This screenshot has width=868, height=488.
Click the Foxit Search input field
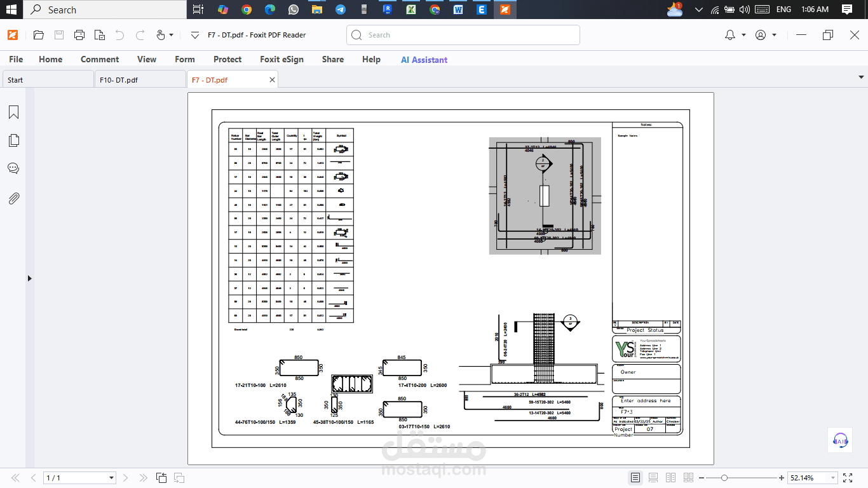click(463, 35)
